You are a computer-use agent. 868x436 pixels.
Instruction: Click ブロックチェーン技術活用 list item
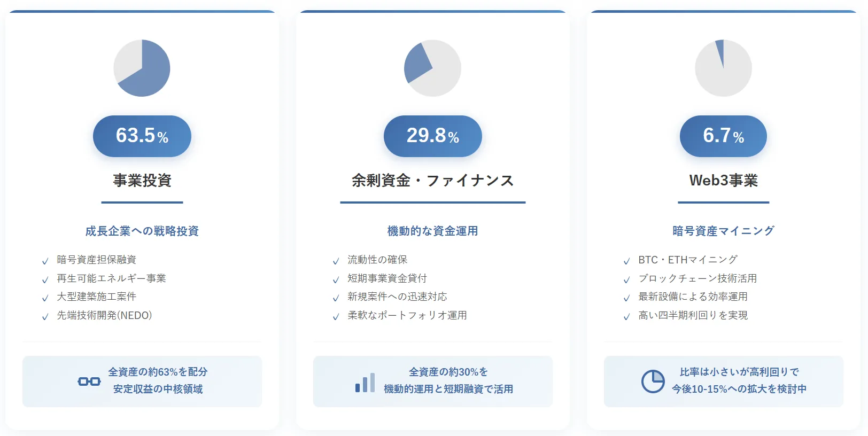coord(697,278)
